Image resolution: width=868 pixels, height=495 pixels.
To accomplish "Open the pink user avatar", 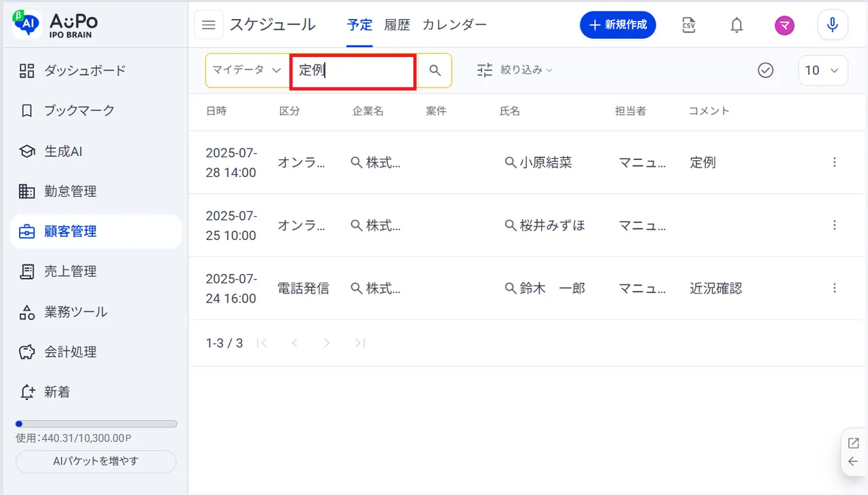I will (x=785, y=26).
